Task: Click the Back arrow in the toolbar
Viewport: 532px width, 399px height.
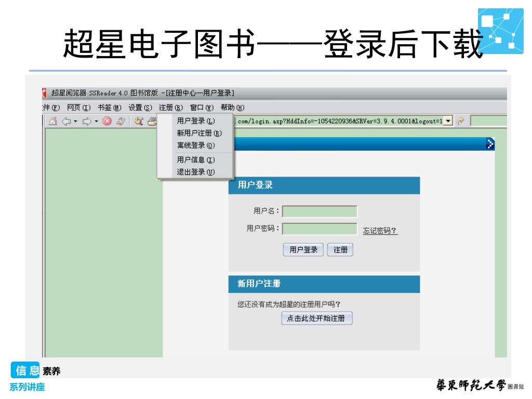Action: click(x=66, y=121)
